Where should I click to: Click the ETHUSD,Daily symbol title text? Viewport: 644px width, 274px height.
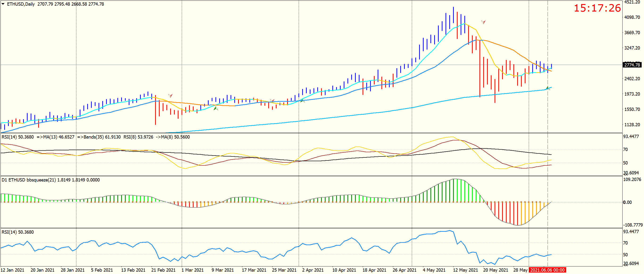tap(21, 4)
